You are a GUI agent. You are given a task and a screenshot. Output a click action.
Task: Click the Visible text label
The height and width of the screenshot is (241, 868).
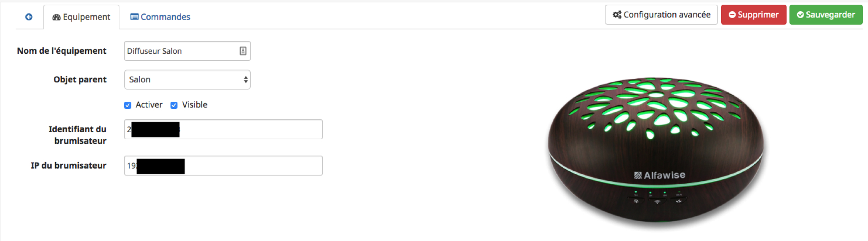click(x=194, y=105)
